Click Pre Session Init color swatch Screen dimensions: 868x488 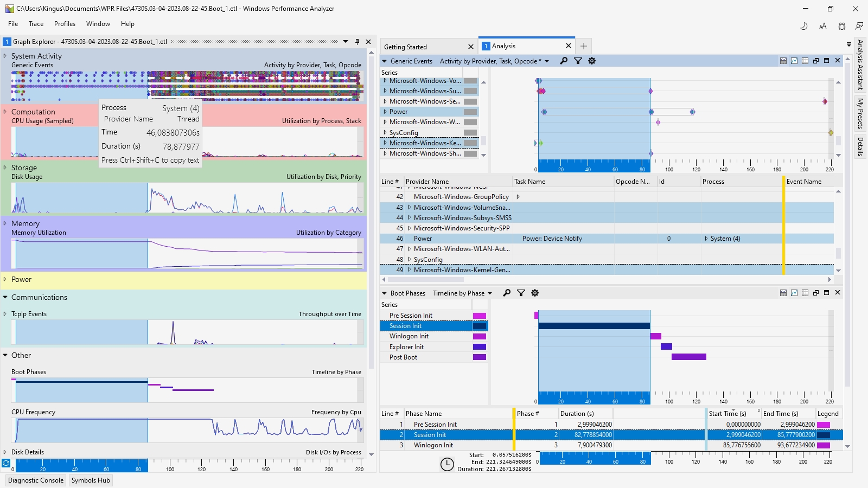coord(480,316)
